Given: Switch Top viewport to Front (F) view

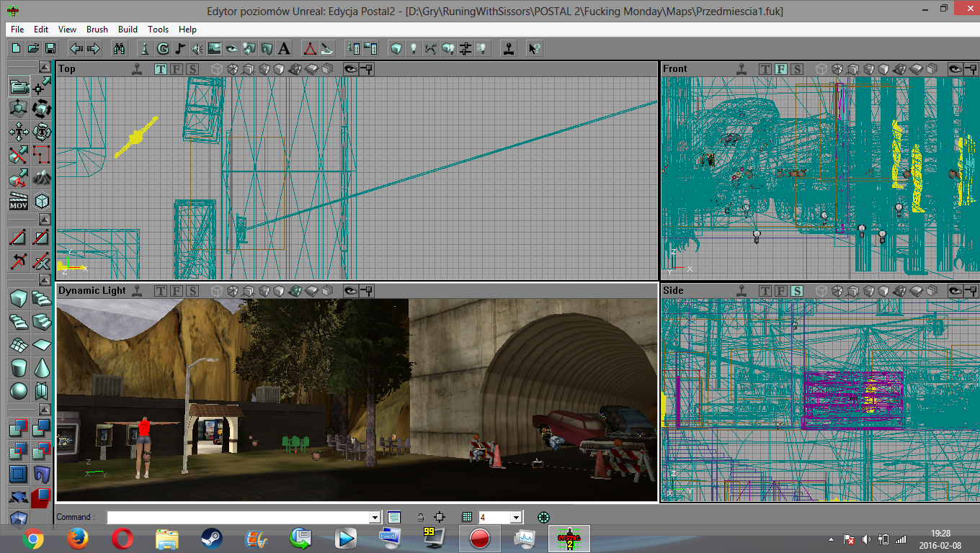Looking at the screenshot, I should (176, 69).
